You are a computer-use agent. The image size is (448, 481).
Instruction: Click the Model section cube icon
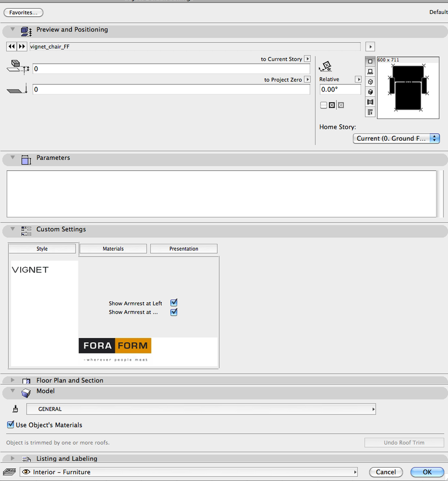click(26, 392)
